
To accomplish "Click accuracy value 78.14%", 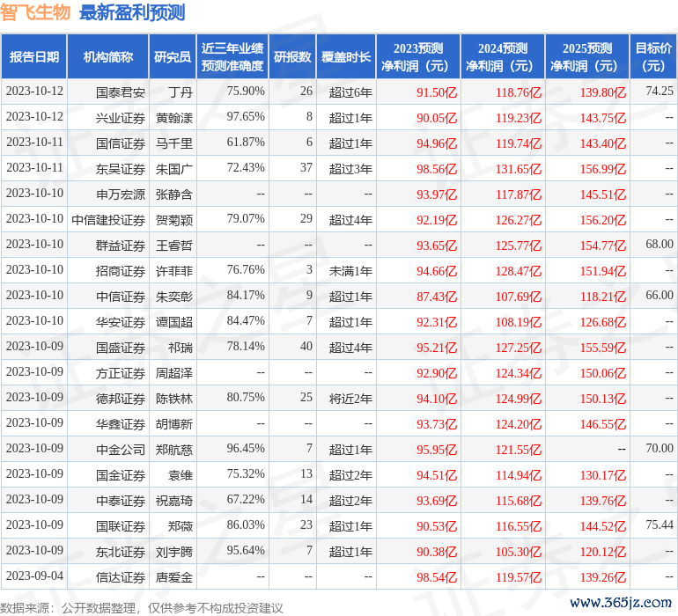I will (x=246, y=346).
